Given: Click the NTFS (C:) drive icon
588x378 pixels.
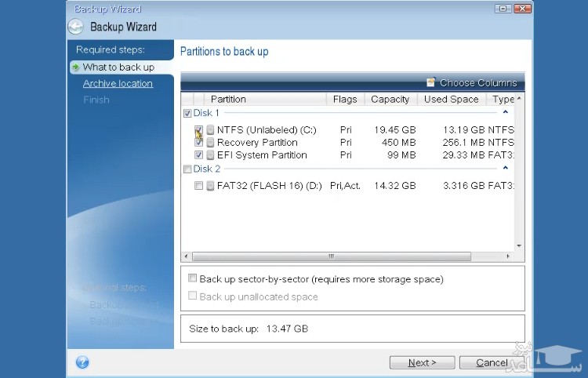Looking at the screenshot, I should tap(210, 130).
